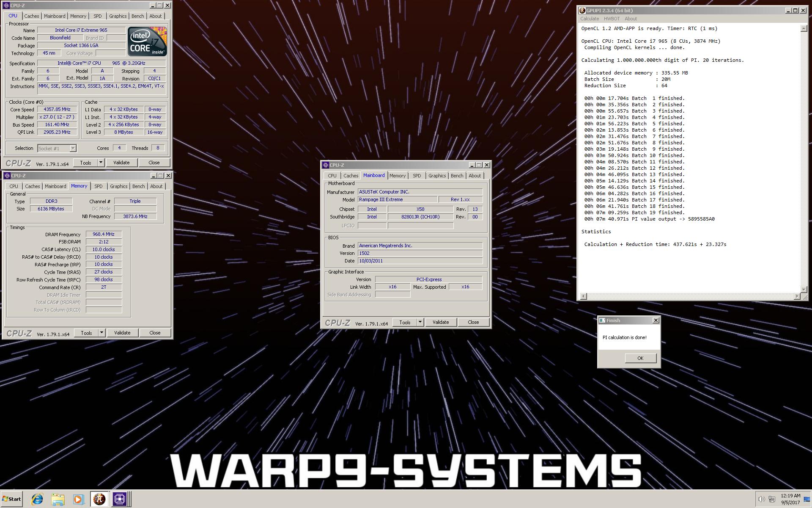This screenshot has height=508, width=812.
Task: Open Internet Explorer from the taskbar
Action: point(37,499)
